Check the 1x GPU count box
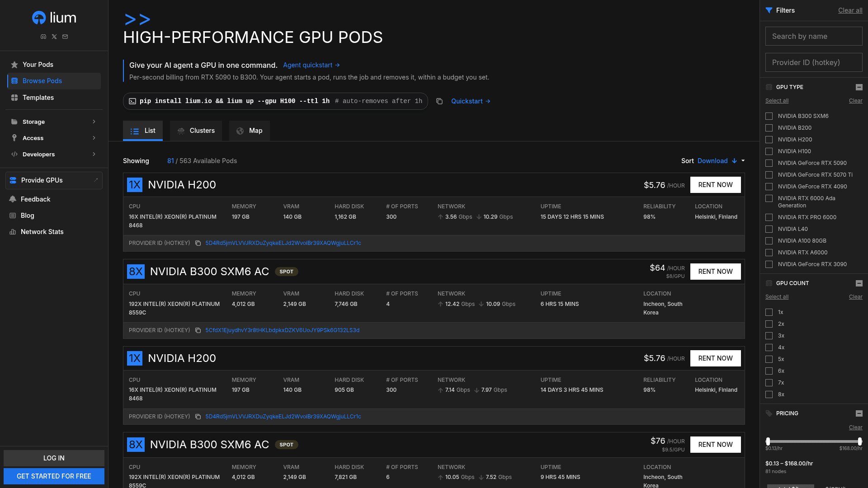Image resolution: width=868 pixels, height=488 pixels. click(769, 312)
